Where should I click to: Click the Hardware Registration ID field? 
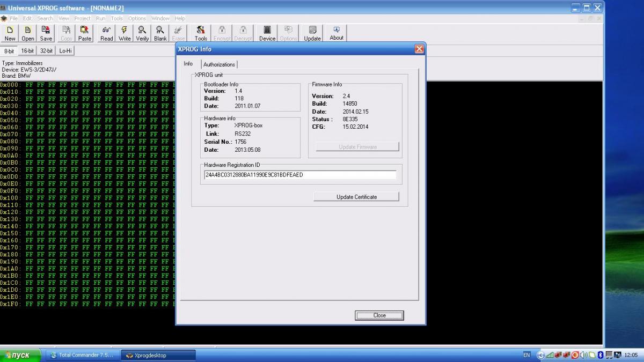pyautogui.click(x=300, y=175)
